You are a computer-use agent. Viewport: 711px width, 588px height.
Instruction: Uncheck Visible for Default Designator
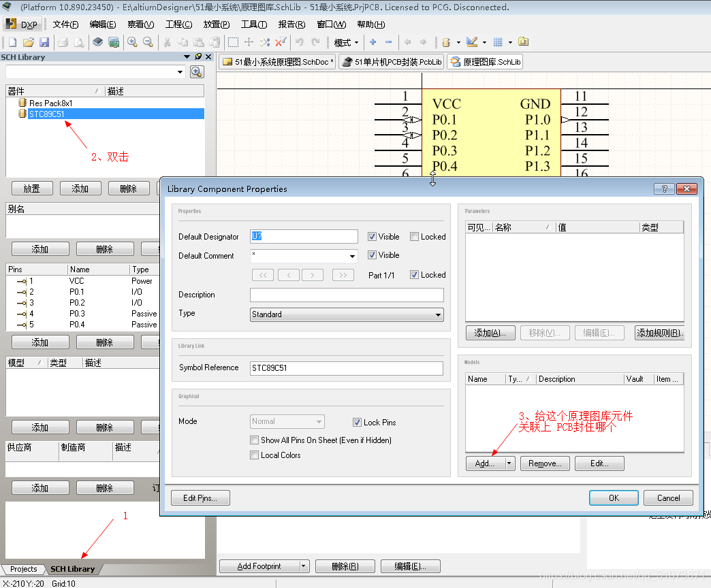(x=372, y=237)
